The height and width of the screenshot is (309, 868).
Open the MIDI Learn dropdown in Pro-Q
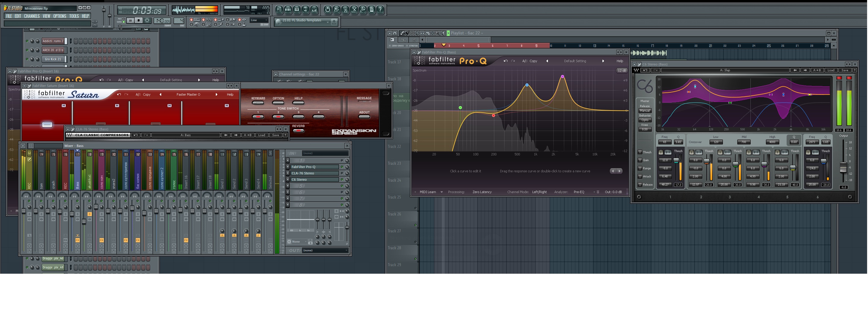point(442,192)
